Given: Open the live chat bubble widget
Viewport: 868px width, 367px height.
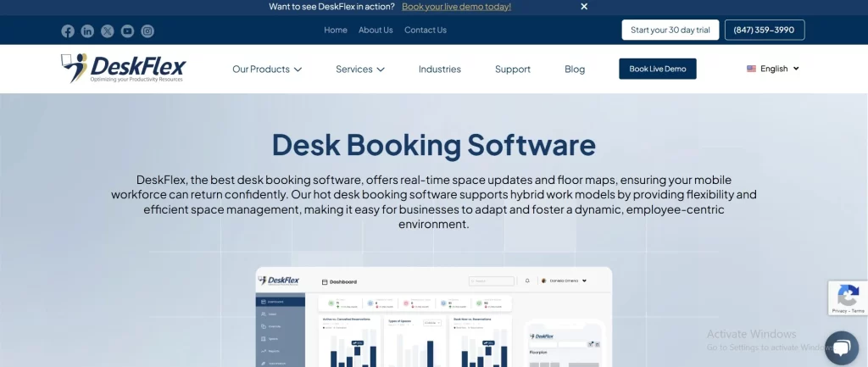Looking at the screenshot, I should [841, 348].
